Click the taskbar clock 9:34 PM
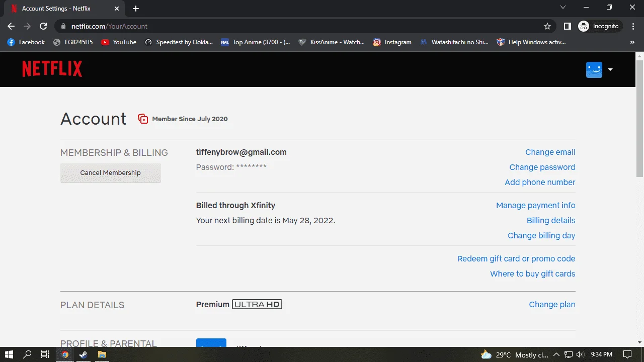This screenshot has height=362, width=644. pos(601,354)
